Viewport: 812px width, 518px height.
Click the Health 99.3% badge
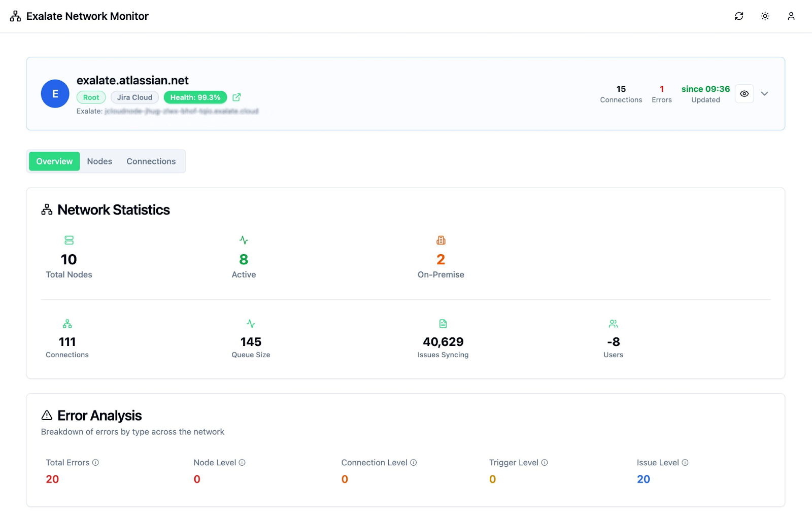pos(195,97)
